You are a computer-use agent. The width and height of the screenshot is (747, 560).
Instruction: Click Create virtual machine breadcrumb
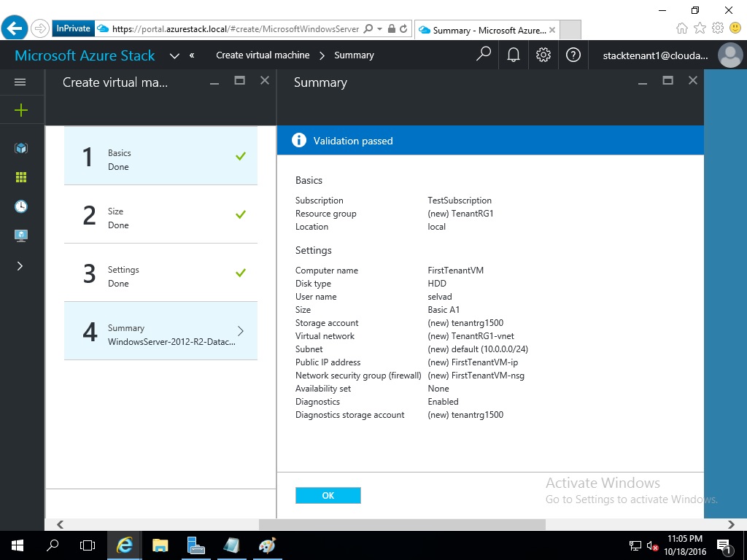(263, 55)
